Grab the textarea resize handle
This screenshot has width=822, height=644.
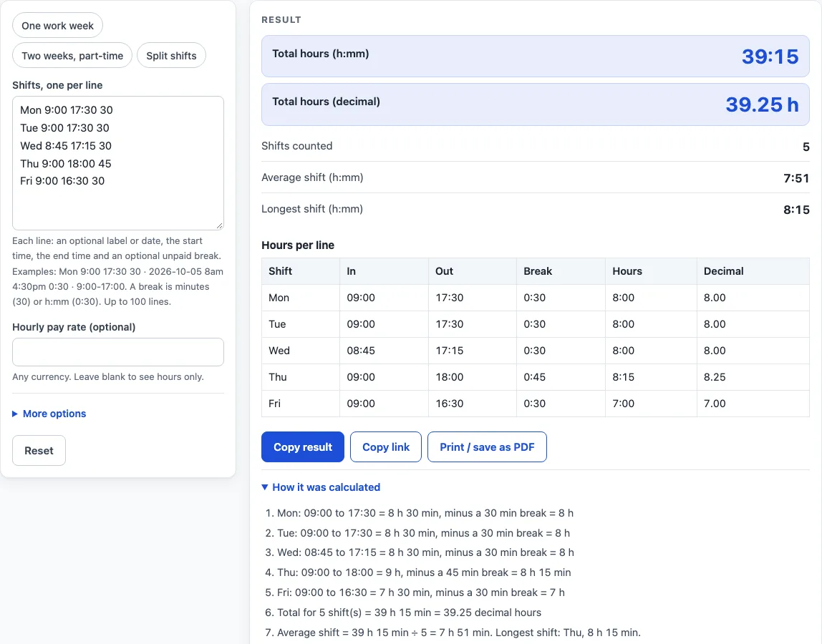point(219,225)
